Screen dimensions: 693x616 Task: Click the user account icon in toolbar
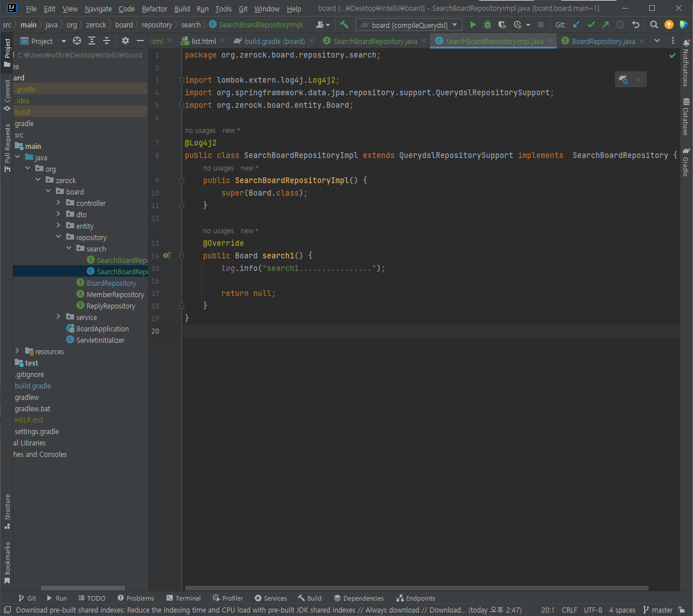[323, 25]
